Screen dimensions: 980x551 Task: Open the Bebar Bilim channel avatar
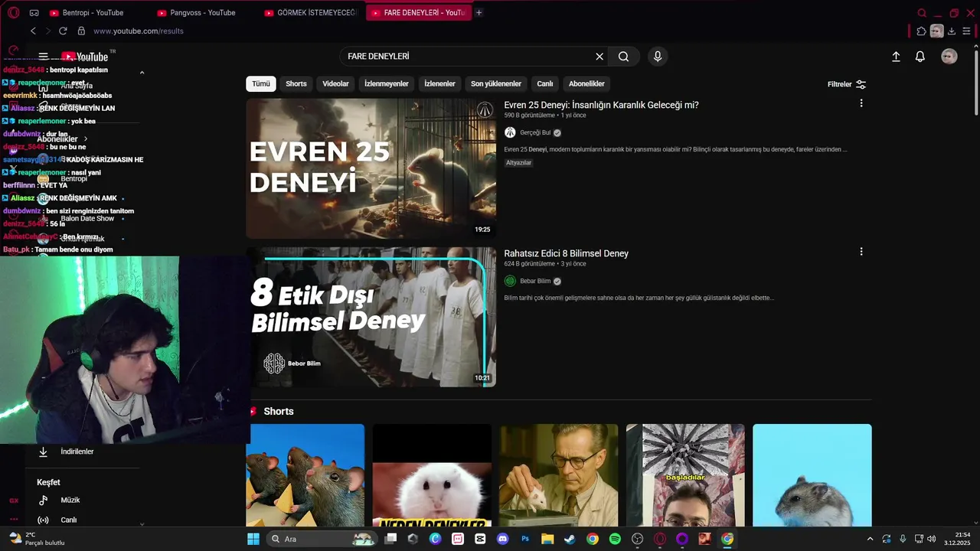pyautogui.click(x=510, y=281)
